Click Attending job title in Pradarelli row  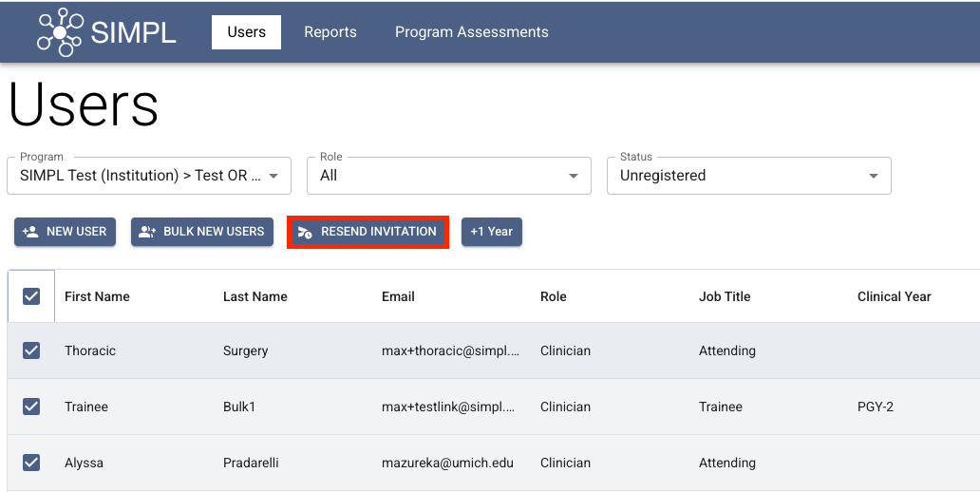(x=726, y=464)
